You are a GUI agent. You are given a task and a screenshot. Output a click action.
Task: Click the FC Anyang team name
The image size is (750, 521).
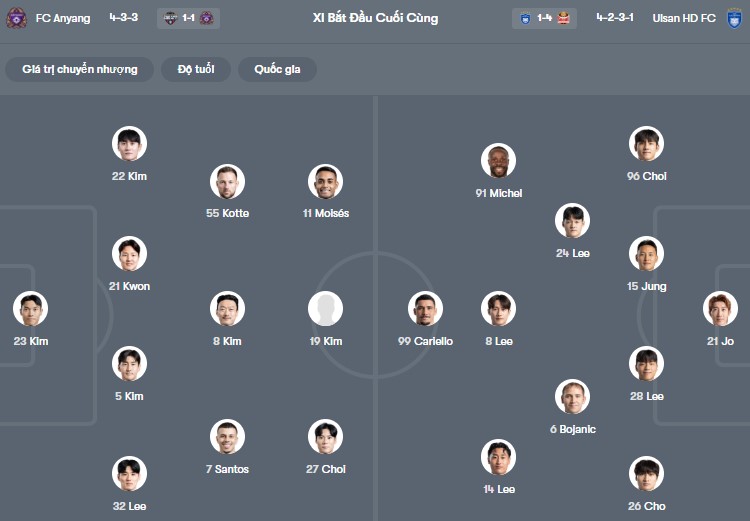click(65, 18)
